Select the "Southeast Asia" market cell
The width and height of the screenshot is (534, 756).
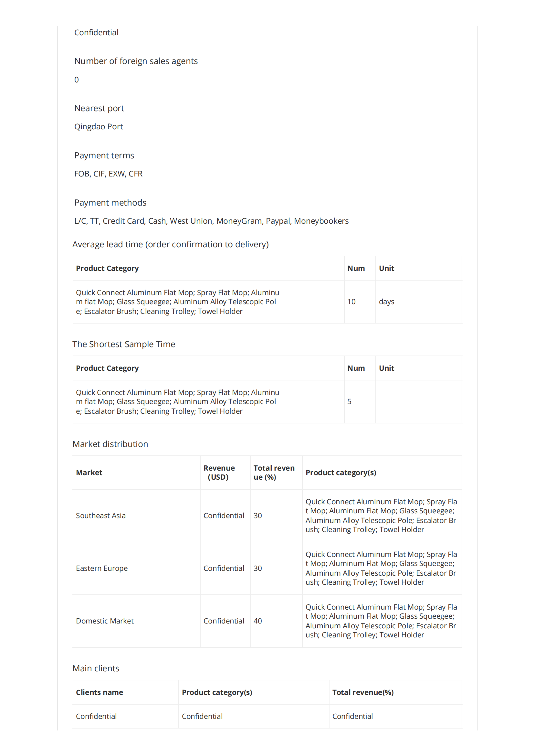[x=101, y=516]
